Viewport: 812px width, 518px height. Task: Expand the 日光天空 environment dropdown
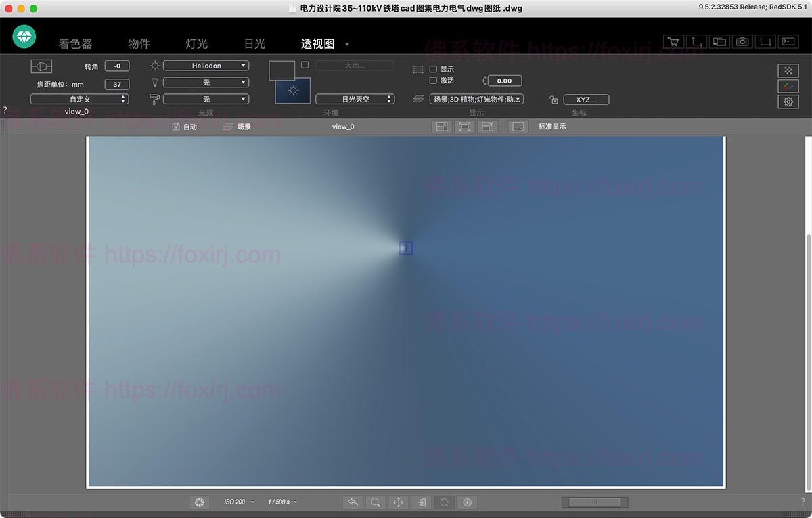point(355,99)
